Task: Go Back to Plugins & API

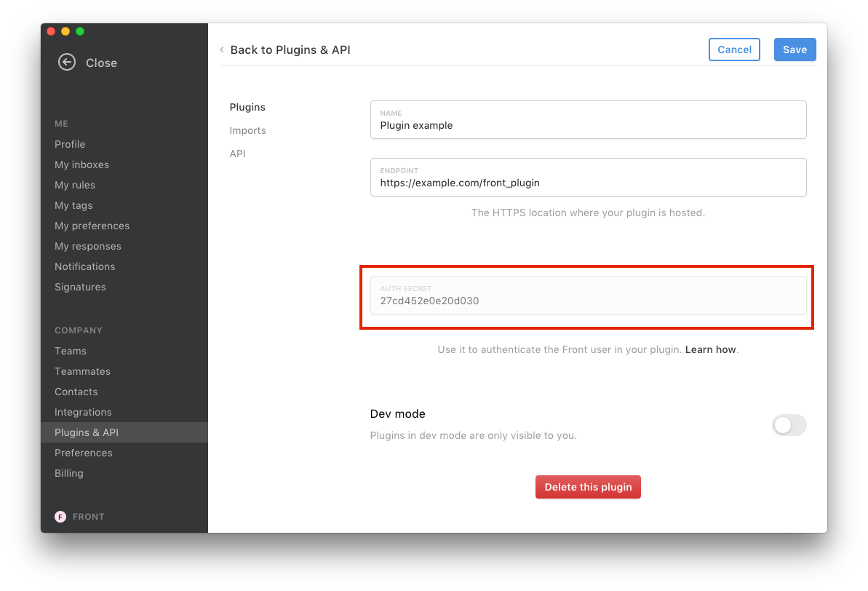Action: coord(290,49)
